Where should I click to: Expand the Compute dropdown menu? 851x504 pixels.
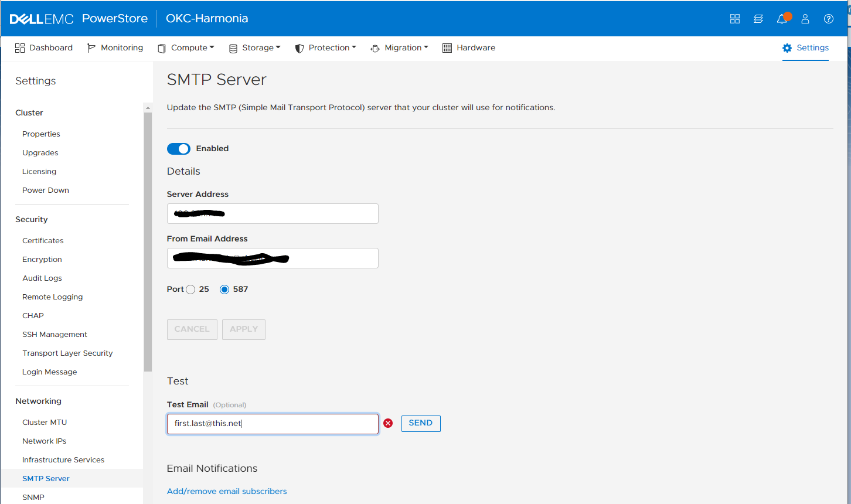coord(186,48)
